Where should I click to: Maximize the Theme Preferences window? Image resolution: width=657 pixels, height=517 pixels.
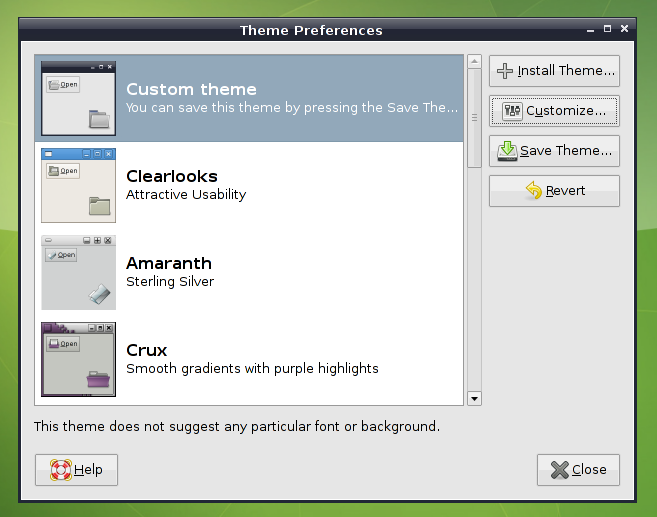[607, 29]
